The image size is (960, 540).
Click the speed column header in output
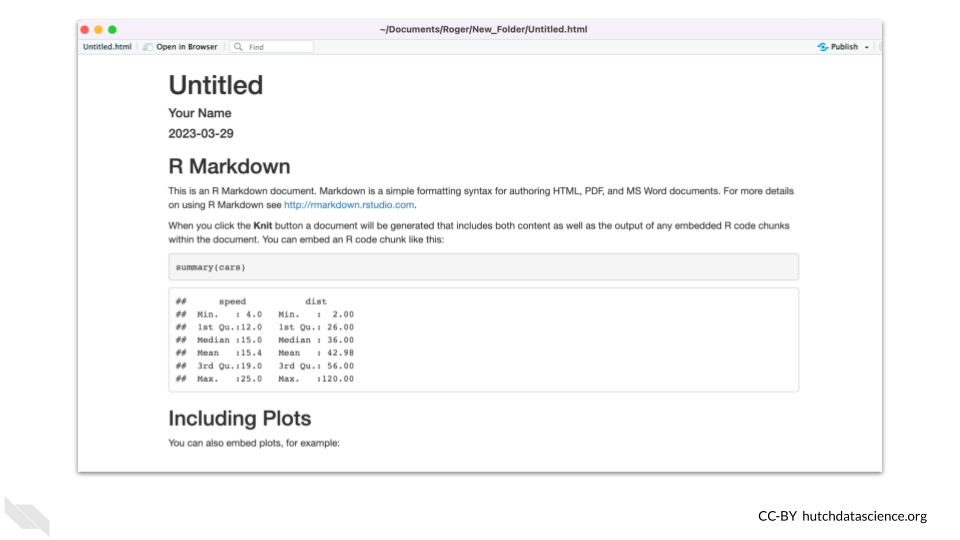pyautogui.click(x=232, y=302)
